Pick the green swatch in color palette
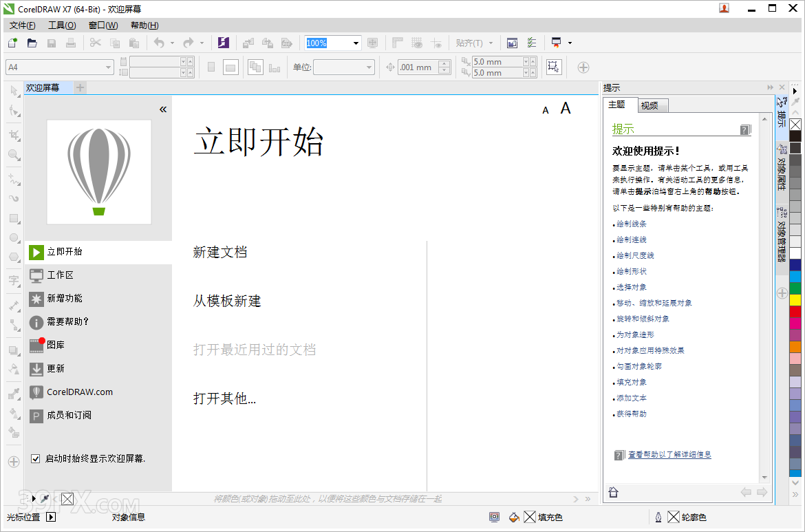 pos(795,288)
